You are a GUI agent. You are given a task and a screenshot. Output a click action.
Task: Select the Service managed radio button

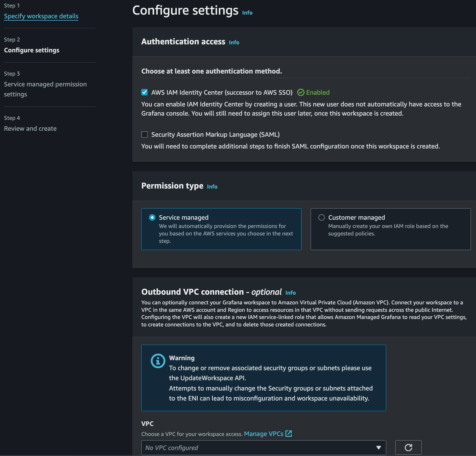click(152, 218)
